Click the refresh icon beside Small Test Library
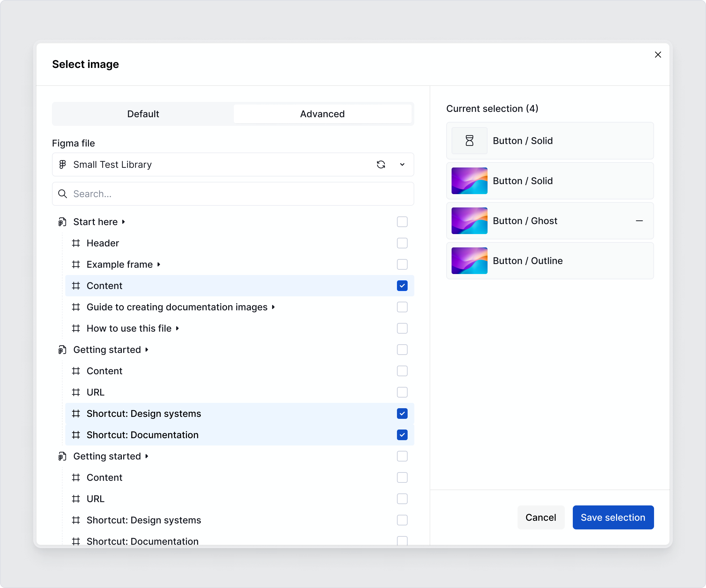Screen dimensions: 706x588 [x=381, y=165]
